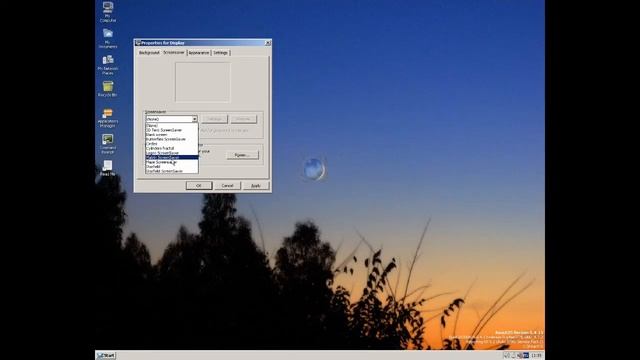This screenshot has width=640, height=360.
Task: Select the Command Prompt desktop icon
Action: [x=108, y=144]
